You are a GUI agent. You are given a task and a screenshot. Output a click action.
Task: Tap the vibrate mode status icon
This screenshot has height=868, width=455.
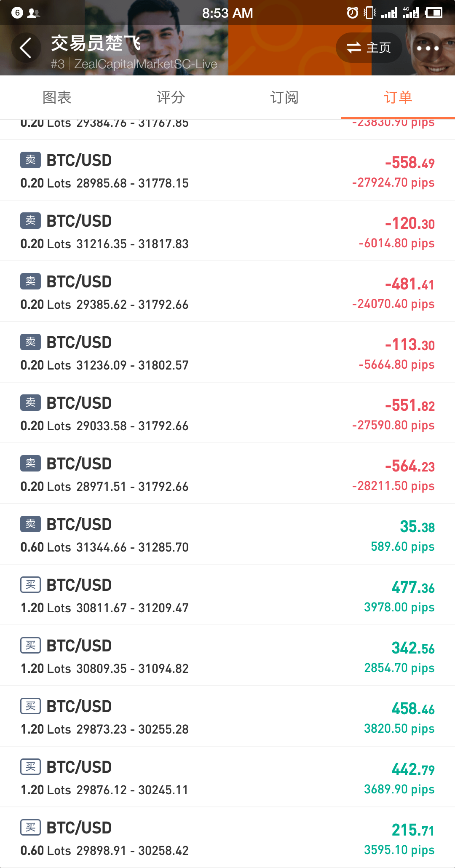tap(369, 13)
